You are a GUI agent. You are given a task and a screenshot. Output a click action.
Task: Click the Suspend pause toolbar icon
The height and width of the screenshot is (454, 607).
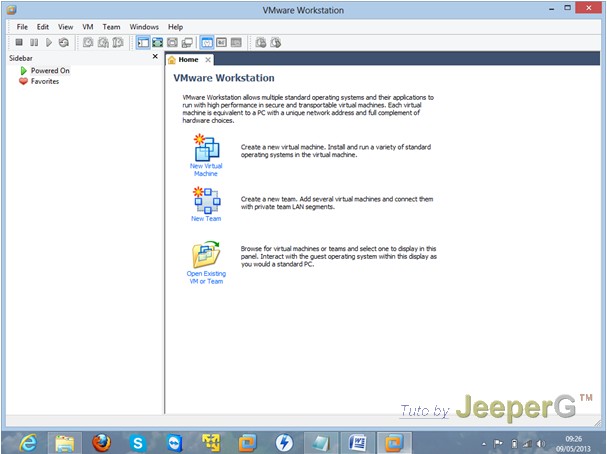[34, 42]
